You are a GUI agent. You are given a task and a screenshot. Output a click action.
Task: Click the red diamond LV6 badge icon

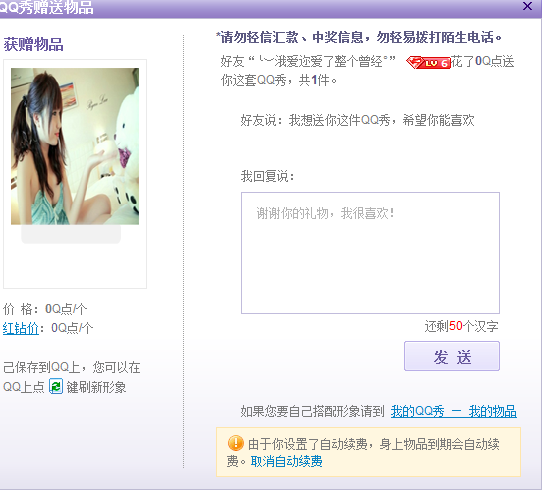click(428, 63)
